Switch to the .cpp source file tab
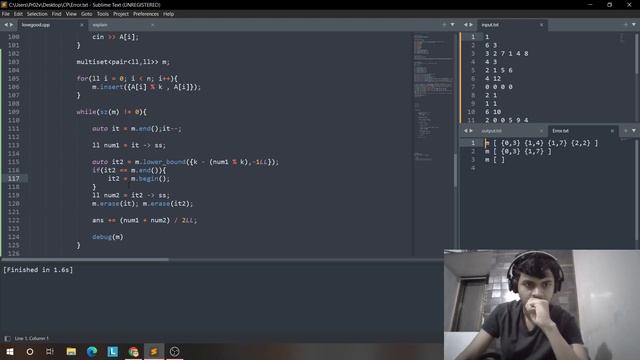Viewport: 640px width, 360px height. click(x=51, y=25)
